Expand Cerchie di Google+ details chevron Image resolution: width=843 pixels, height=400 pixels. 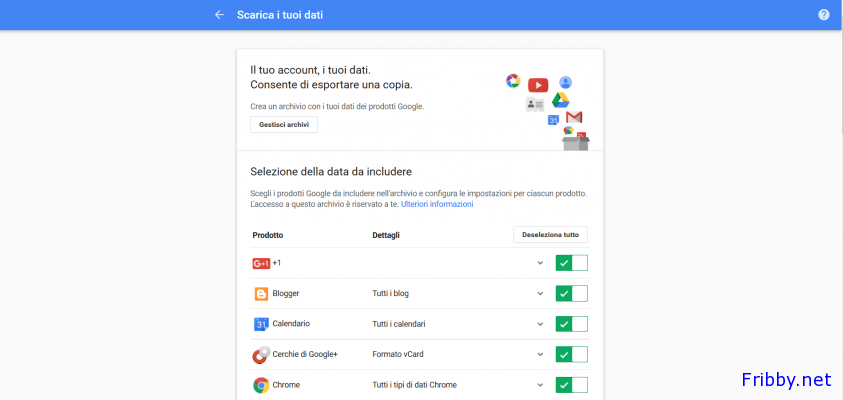[x=540, y=355]
